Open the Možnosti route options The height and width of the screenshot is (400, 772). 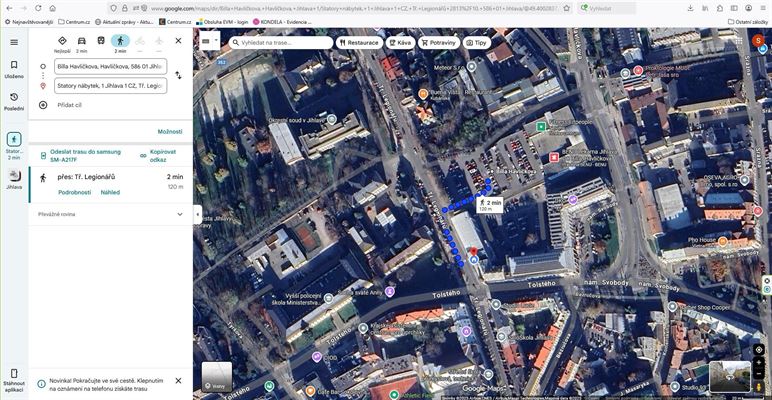coord(169,132)
